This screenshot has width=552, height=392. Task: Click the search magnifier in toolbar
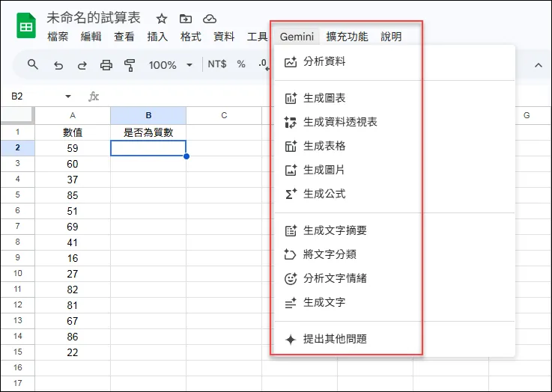tap(33, 64)
